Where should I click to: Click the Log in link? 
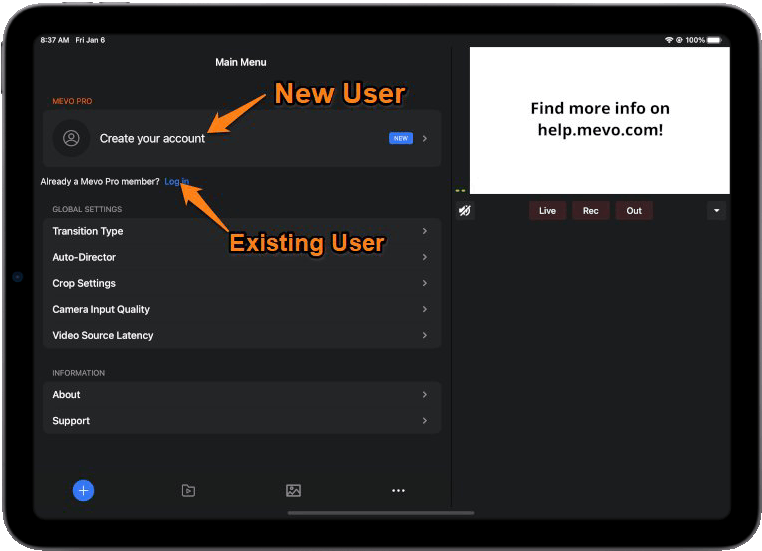(176, 181)
